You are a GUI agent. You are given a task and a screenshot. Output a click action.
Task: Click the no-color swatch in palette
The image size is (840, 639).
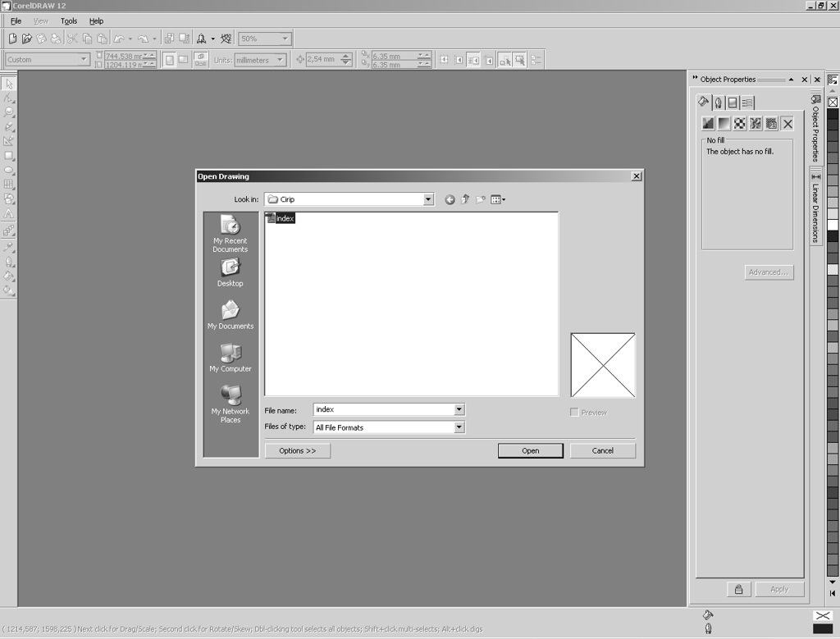[x=833, y=102]
